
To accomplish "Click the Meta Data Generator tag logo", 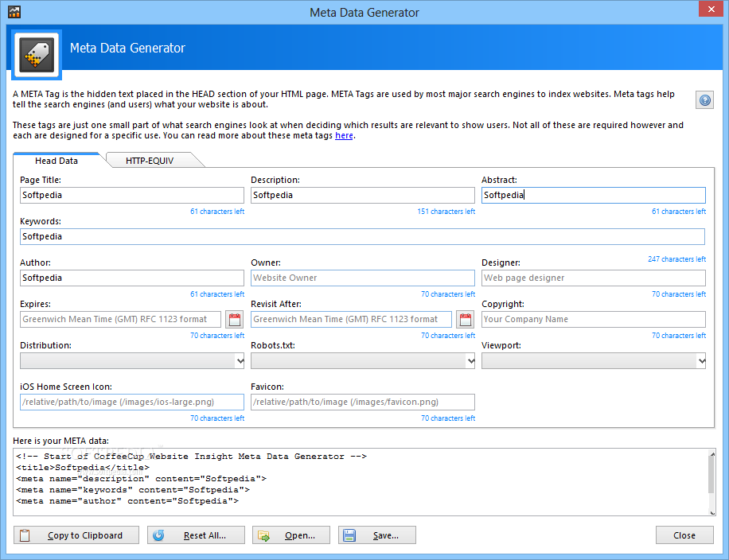I will 37,54.
